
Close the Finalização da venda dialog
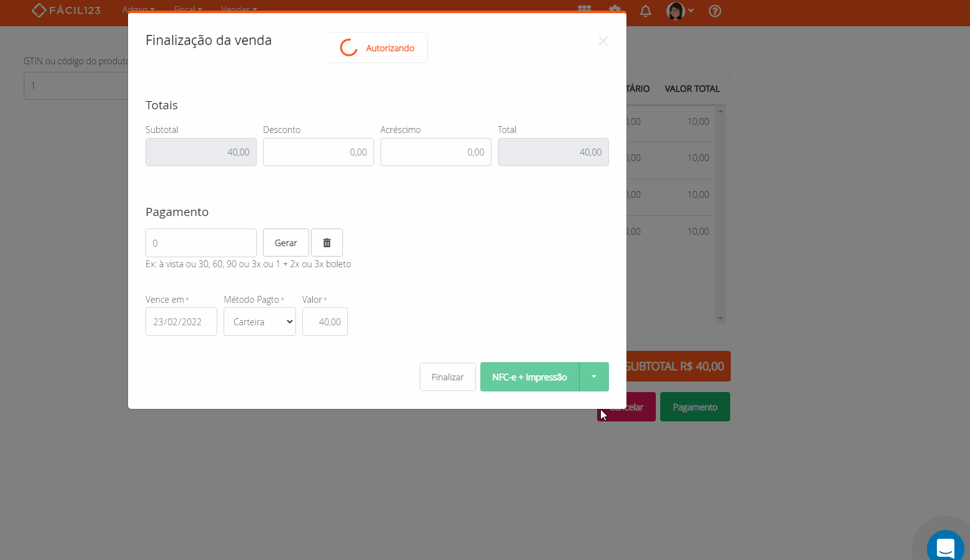tap(603, 41)
